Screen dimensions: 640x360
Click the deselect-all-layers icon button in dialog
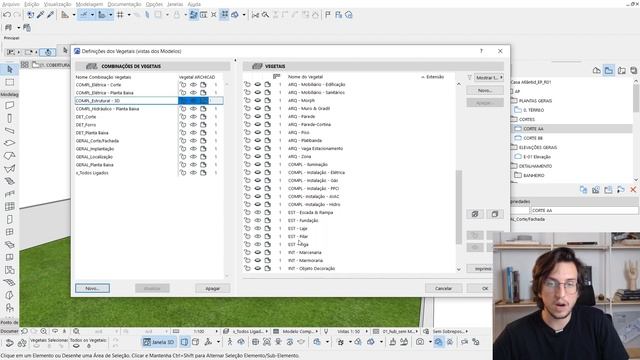(495, 214)
